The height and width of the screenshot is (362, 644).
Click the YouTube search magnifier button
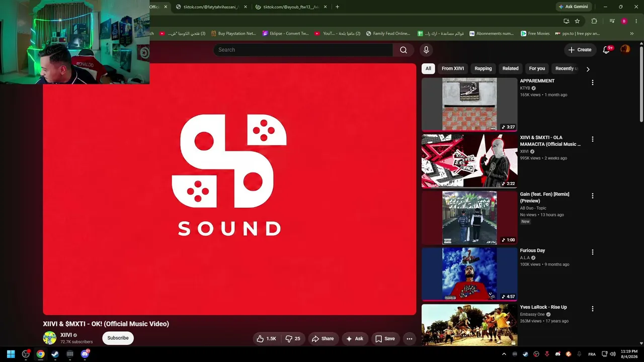click(404, 50)
